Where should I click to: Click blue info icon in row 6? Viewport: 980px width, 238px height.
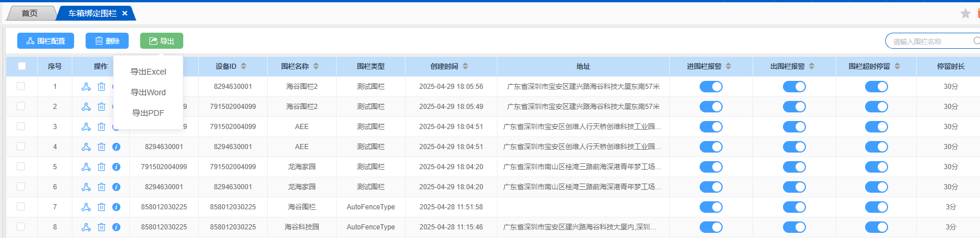pos(116,187)
